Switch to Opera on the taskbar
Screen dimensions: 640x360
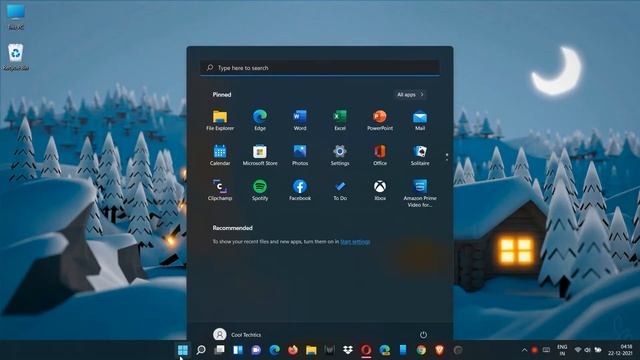point(366,350)
